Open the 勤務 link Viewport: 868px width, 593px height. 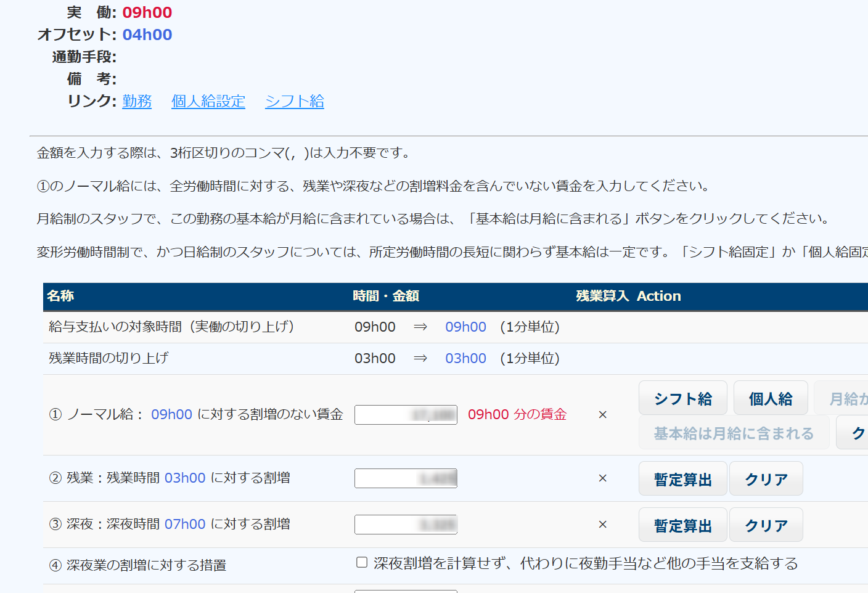click(137, 101)
